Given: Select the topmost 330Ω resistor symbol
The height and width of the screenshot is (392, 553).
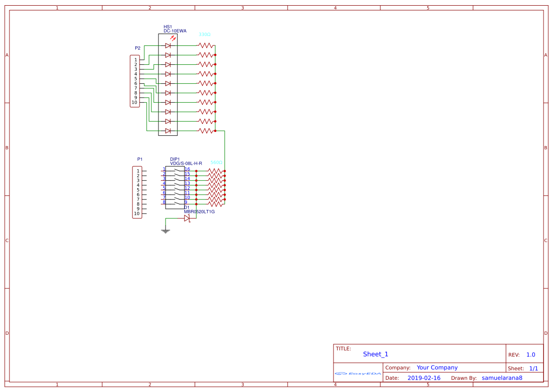Looking at the screenshot, I should [x=205, y=45].
